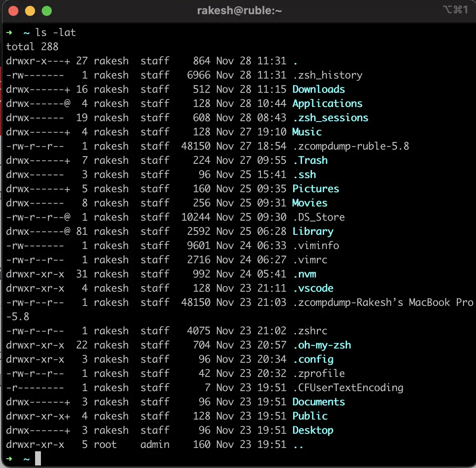Maximize terminal using green button
Screen dimensions: 476x468
click(x=47, y=11)
